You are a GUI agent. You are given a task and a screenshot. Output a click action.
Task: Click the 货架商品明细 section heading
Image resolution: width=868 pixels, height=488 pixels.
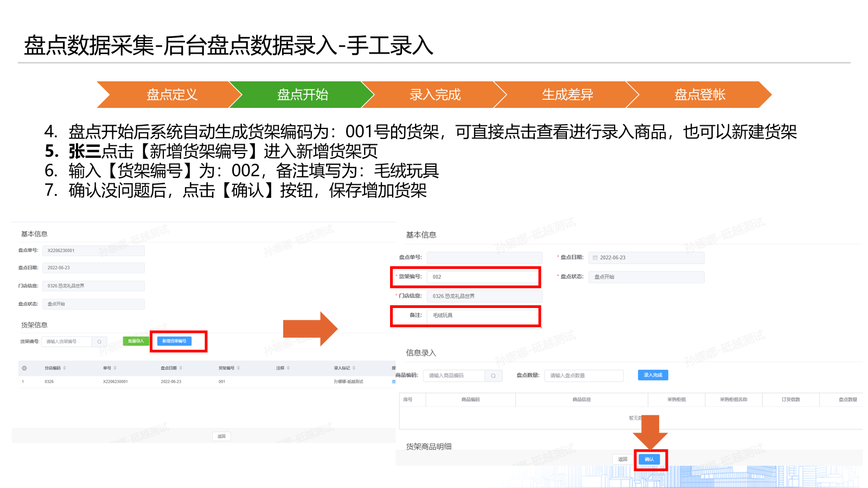429,446
